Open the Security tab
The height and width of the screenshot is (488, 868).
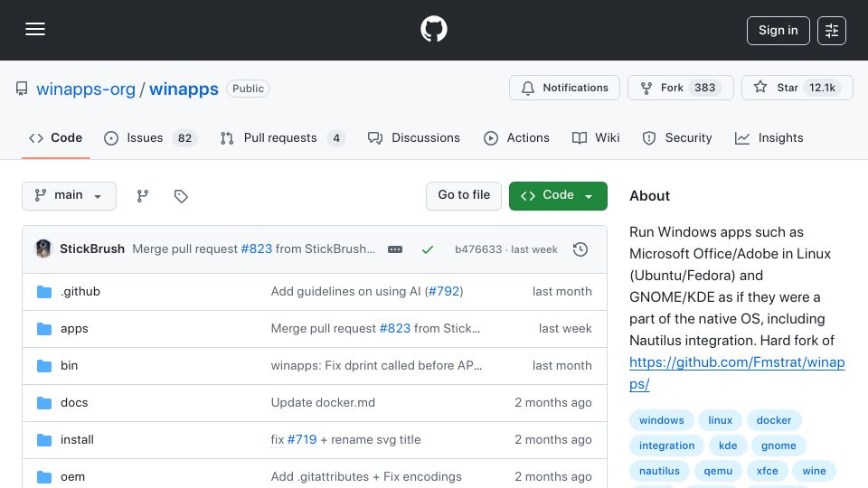[x=677, y=137]
